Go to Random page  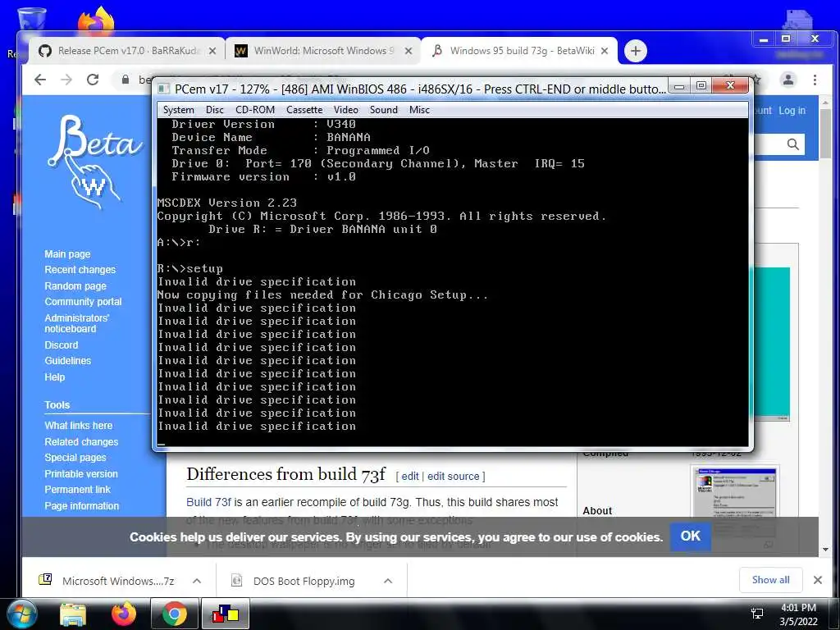(x=75, y=285)
